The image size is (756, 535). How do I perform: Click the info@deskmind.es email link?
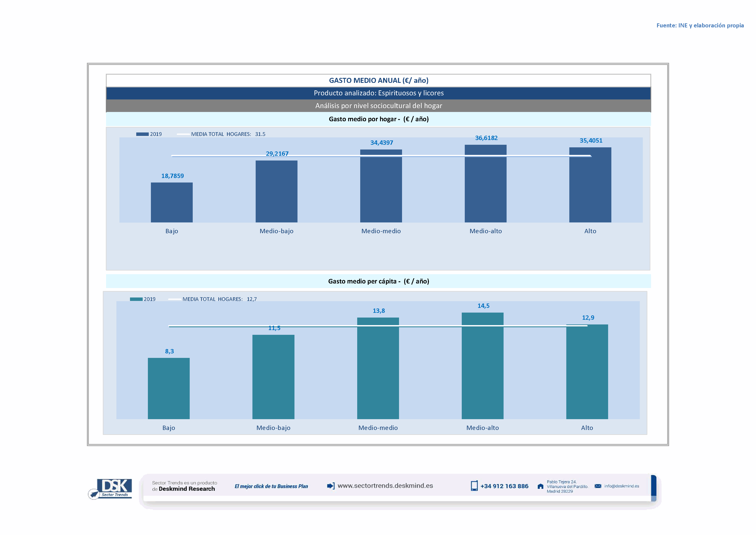point(621,486)
